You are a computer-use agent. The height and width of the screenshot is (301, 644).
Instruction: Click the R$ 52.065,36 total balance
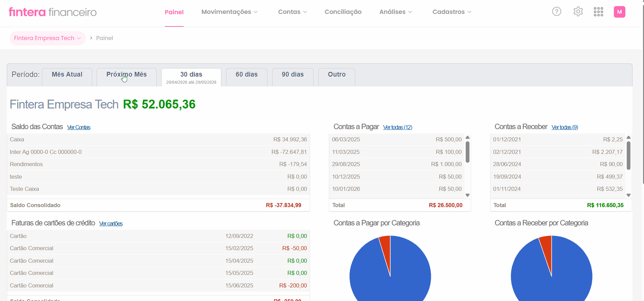(159, 104)
